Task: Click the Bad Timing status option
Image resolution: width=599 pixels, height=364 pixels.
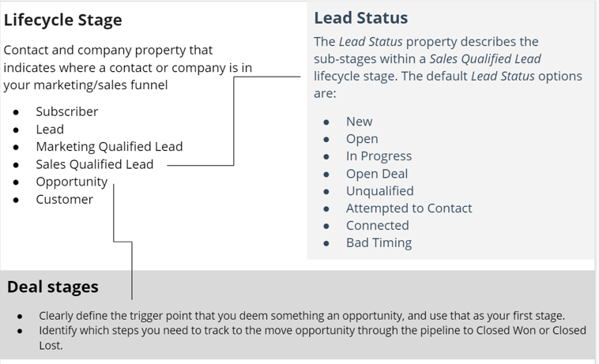Action: pyautogui.click(x=379, y=242)
